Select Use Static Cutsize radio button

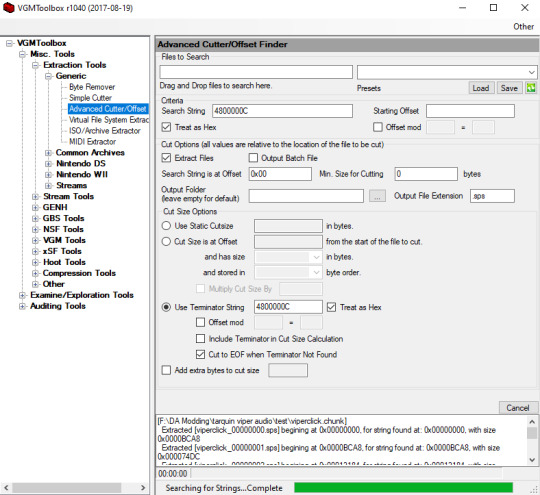[x=166, y=226]
